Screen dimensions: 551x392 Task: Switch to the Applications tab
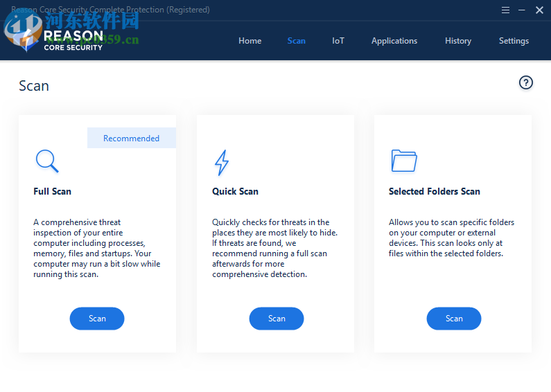[394, 41]
